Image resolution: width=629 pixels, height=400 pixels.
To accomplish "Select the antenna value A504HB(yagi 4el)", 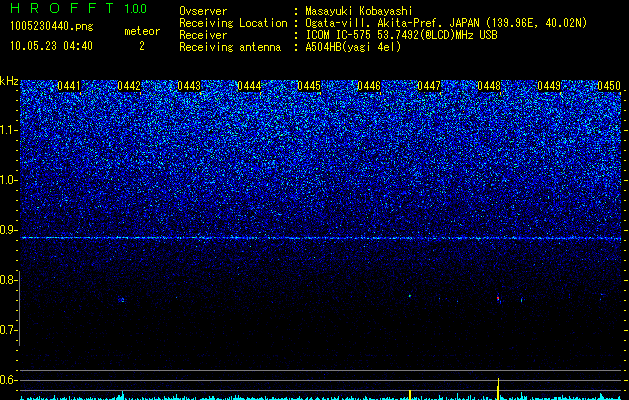I will pyautogui.click(x=353, y=47).
